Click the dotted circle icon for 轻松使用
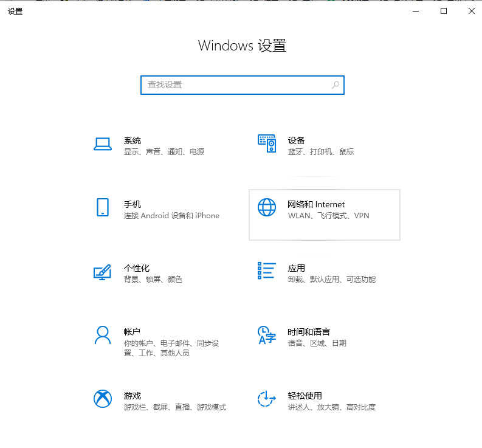The image size is (482, 448). point(267,399)
